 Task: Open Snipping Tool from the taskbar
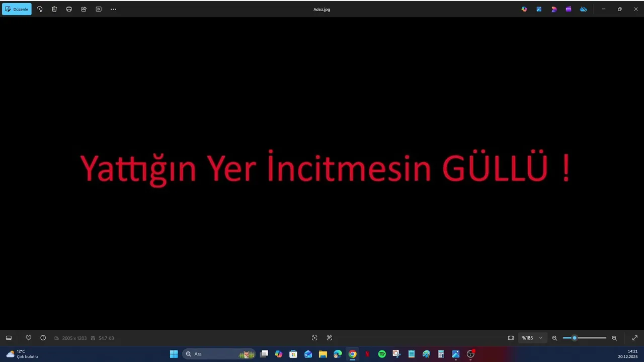[x=396, y=354]
